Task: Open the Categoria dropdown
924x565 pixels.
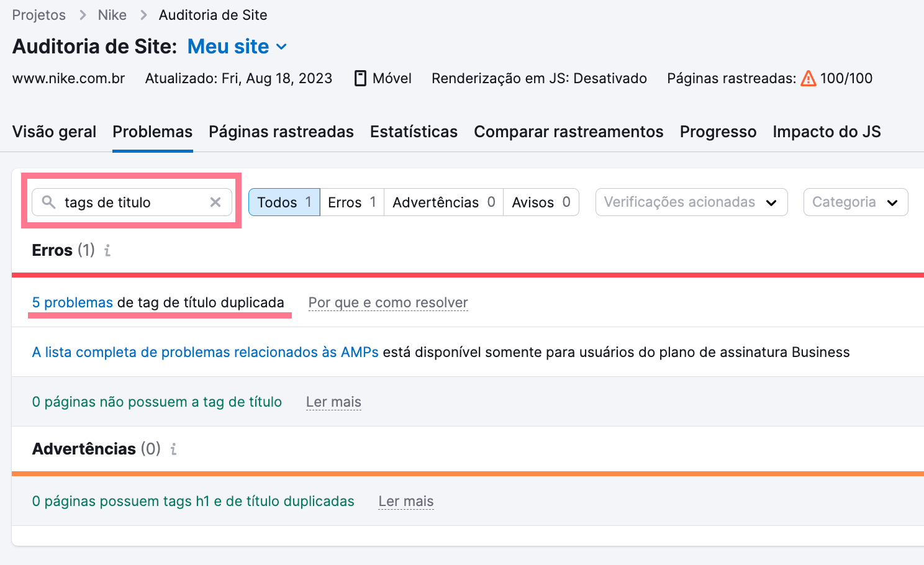Action: (856, 202)
